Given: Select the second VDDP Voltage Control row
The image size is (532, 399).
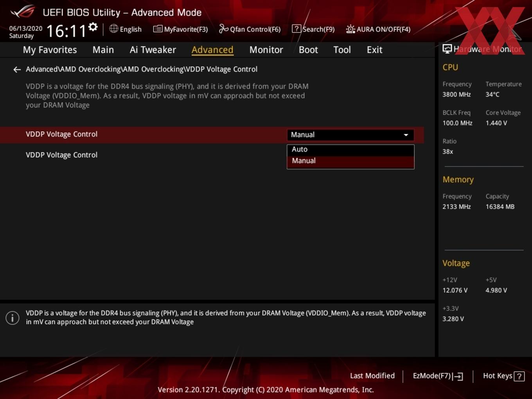Looking at the screenshot, I should click(x=61, y=155).
